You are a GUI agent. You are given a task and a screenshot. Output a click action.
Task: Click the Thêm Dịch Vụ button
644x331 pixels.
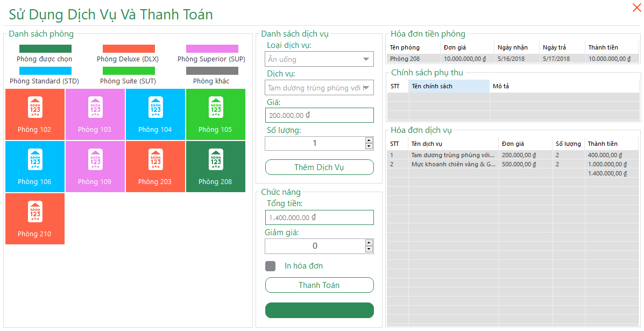click(319, 167)
